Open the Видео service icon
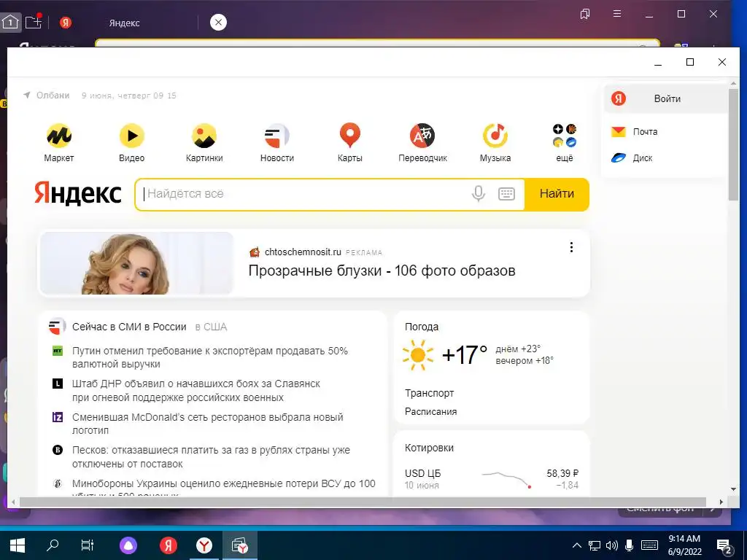This screenshot has height=560, width=747. pyautogui.click(x=131, y=142)
